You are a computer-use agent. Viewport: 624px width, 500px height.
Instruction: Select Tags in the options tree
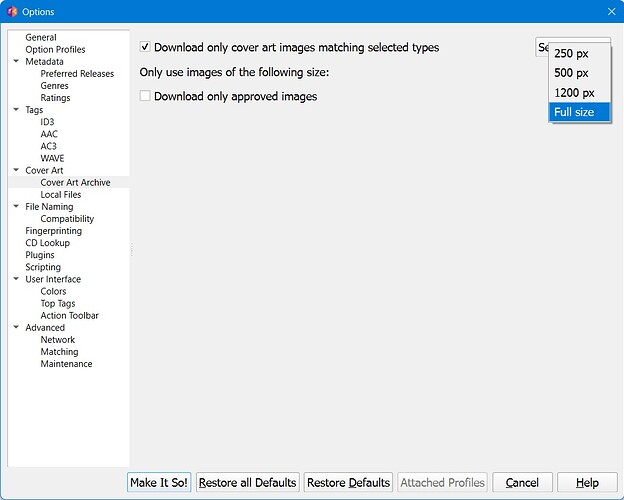point(34,109)
